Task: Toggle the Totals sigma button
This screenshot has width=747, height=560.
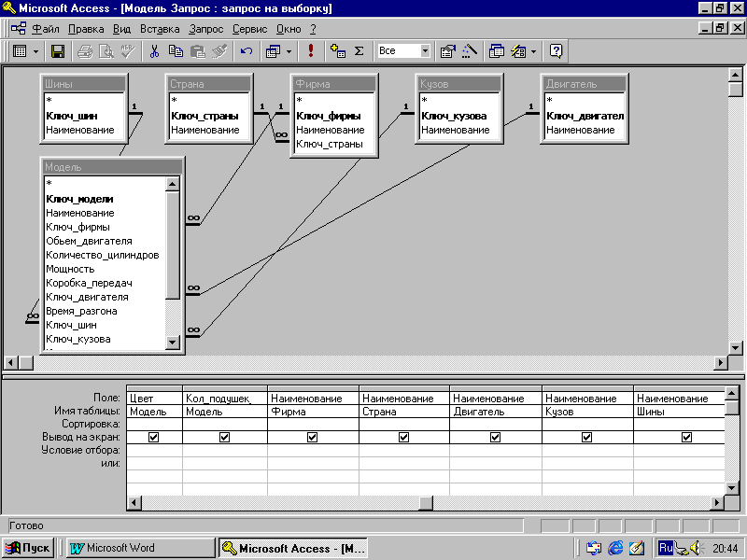Action: [x=359, y=51]
